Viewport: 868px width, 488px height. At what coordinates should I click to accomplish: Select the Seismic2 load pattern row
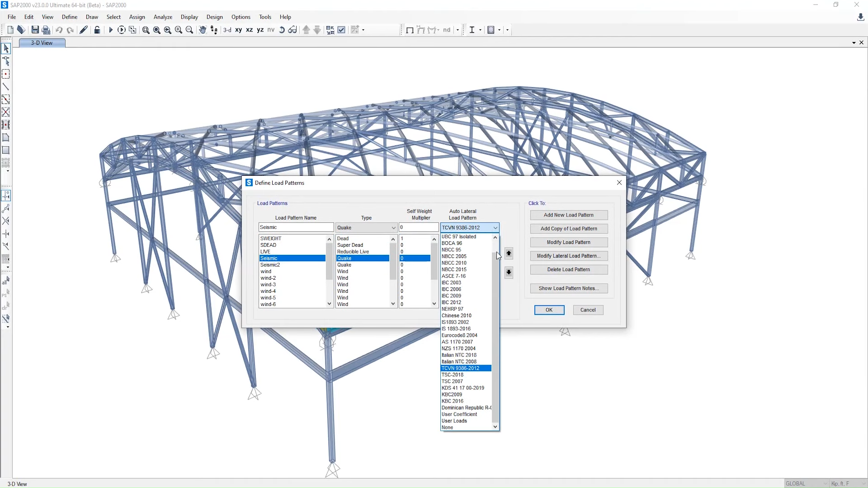point(292,265)
